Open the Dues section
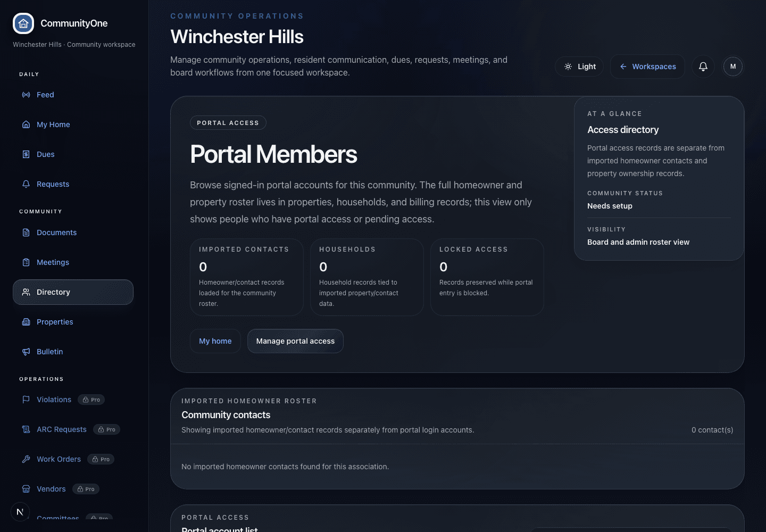 (x=73, y=154)
